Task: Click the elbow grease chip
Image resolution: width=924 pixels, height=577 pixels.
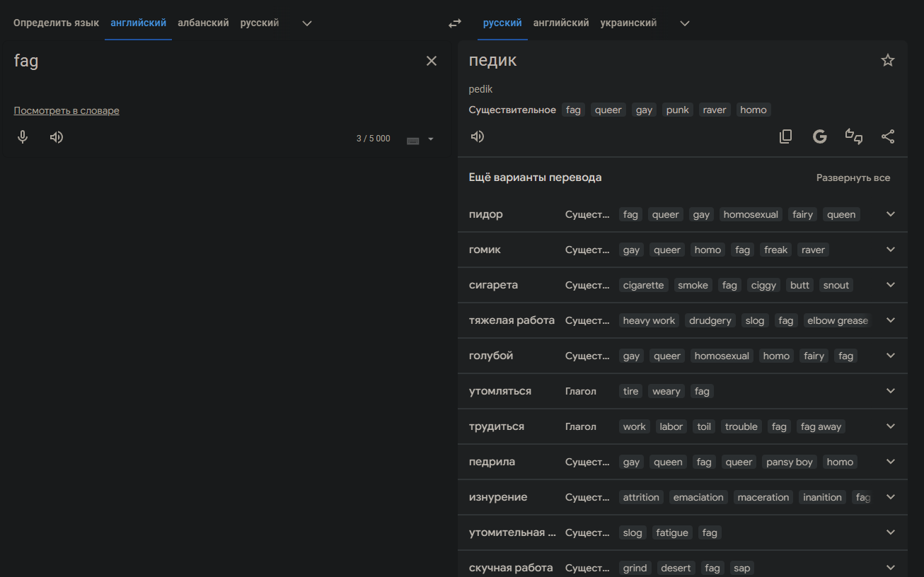Action: pyautogui.click(x=837, y=320)
